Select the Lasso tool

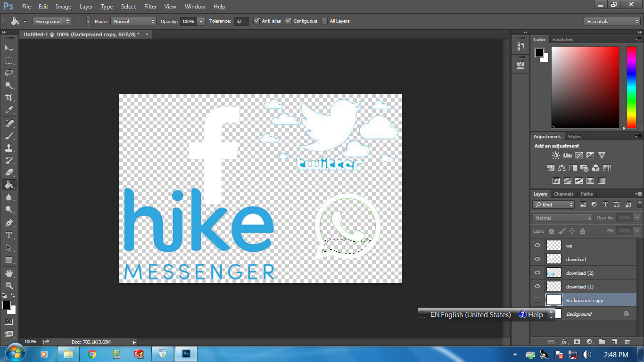point(9,73)
